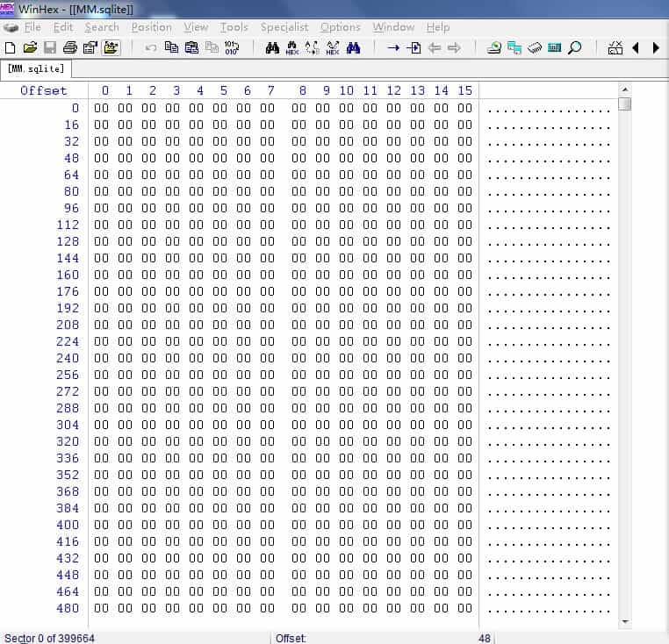
Task: Open a file with the folder icon
Action: [x=30, y=47]
